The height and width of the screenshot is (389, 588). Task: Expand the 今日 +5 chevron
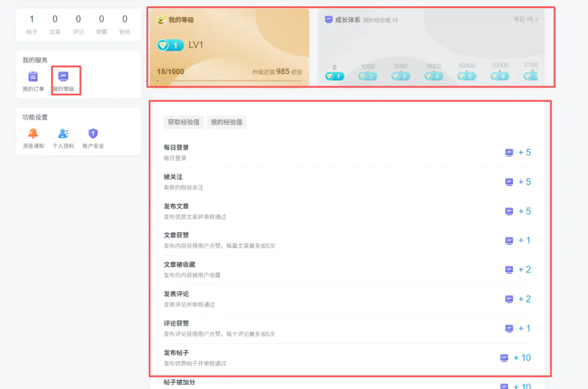point(536,18)
